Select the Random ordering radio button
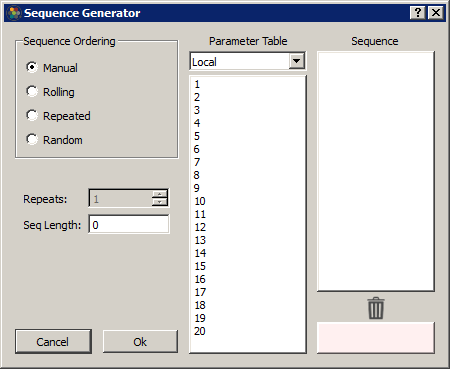This screenshot has width=450, height=369. [x=32, y=139]
